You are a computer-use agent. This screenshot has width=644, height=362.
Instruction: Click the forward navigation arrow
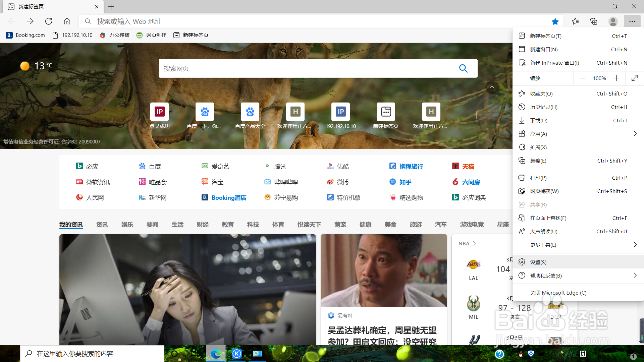[30, 21]
